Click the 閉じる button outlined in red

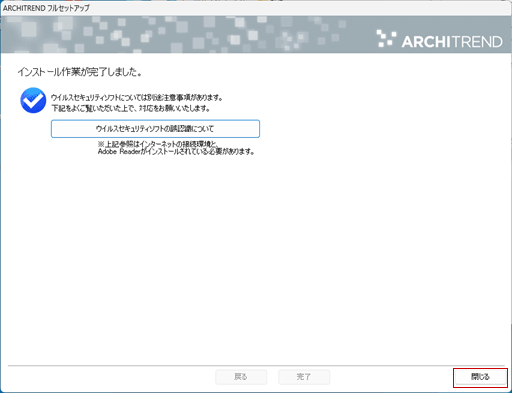[x=480, y=377]
